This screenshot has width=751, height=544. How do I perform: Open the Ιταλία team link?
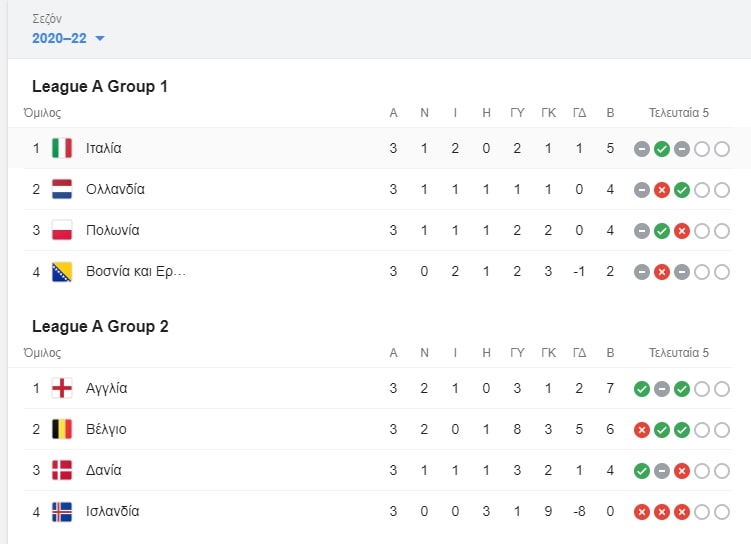coord(103,148)
